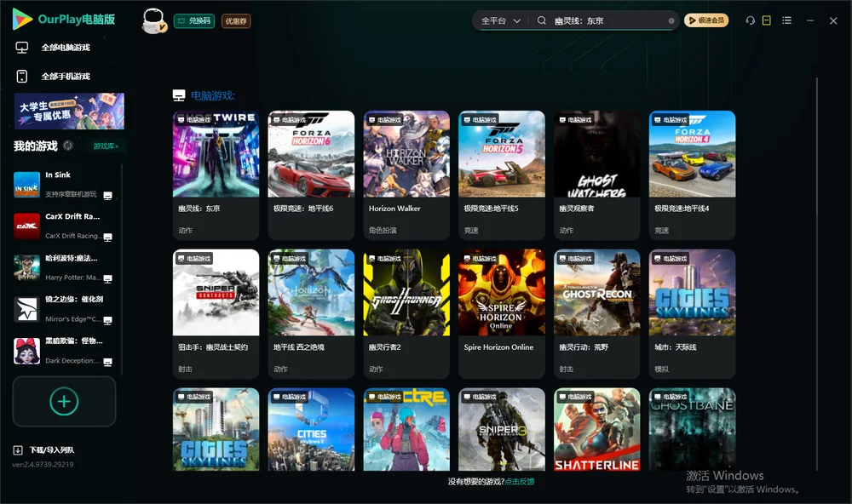Click the plus add-game button
Image resolution: width=852 pixels, height=504 pixels.
pos(64,401)
